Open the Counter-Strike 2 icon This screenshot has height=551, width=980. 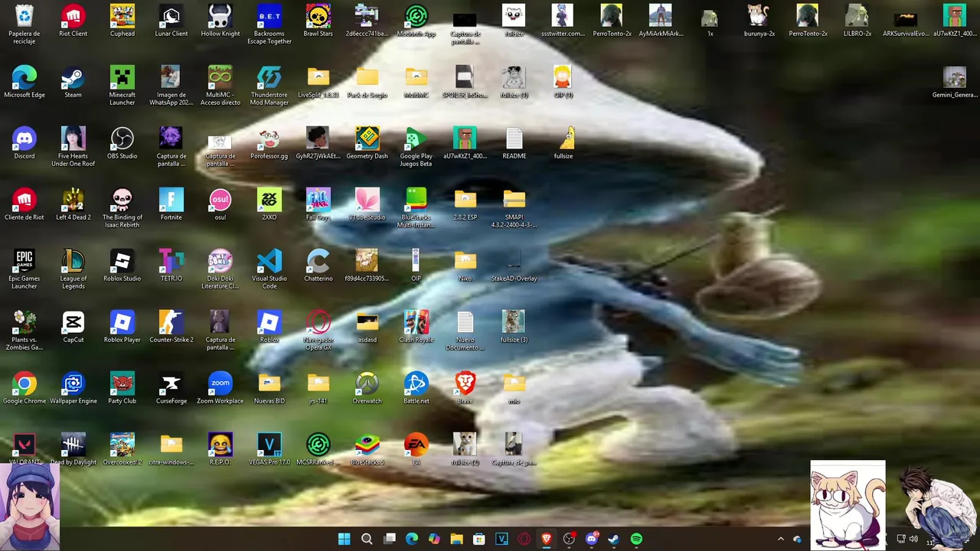171,327
